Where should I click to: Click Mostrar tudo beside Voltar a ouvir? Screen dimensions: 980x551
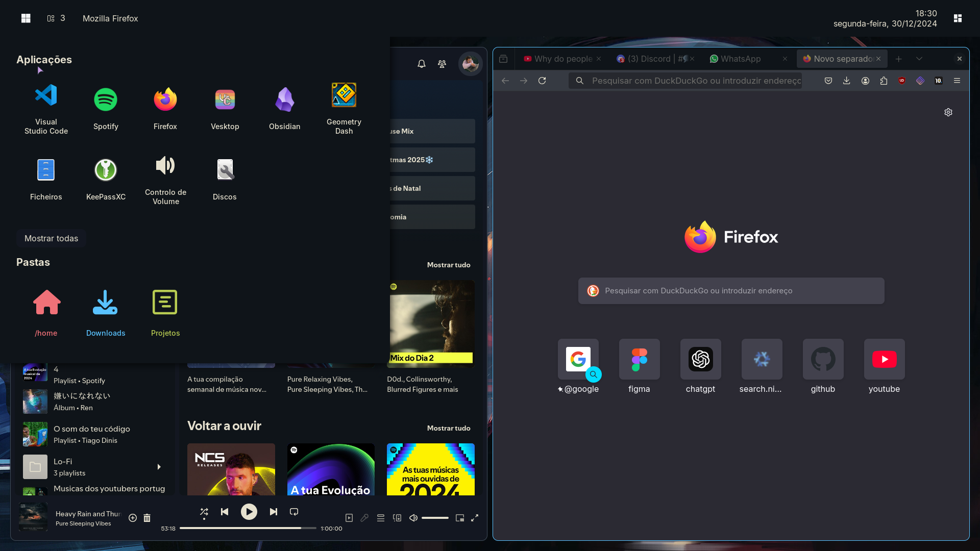tap(449, 428)
